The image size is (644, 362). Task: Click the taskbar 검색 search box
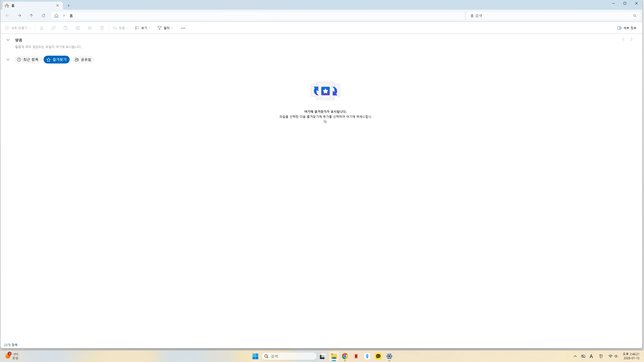(x=289, y=356)
